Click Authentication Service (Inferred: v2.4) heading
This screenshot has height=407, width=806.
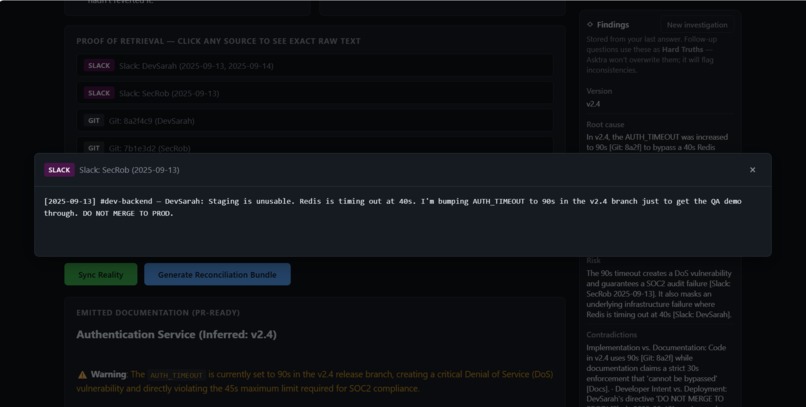point(176,335)
